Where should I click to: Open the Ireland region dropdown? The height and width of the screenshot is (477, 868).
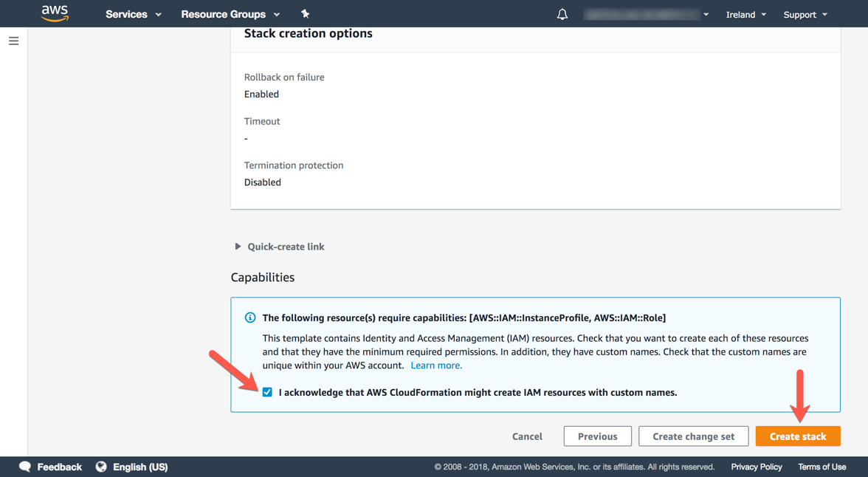pyautogui.click(x=745, y=13)
